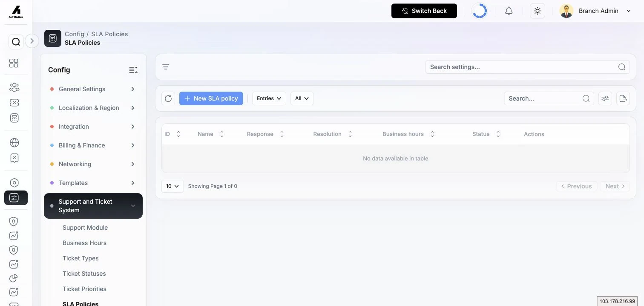
Task: Click the refresh table icon
Action: coord(168,98)
